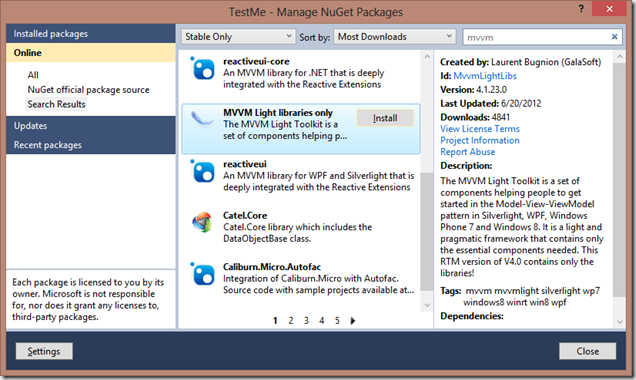The width and height of the screenshot is (636, 380).
Task: Open Recent packages section
Action: (91, 145)
